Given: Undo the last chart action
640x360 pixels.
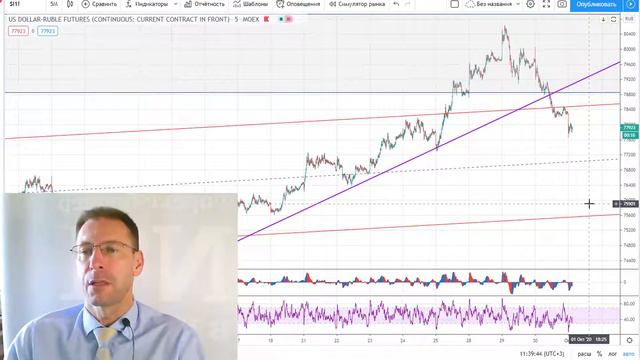Looking at the screenshot, I should (x=396, y=4).
